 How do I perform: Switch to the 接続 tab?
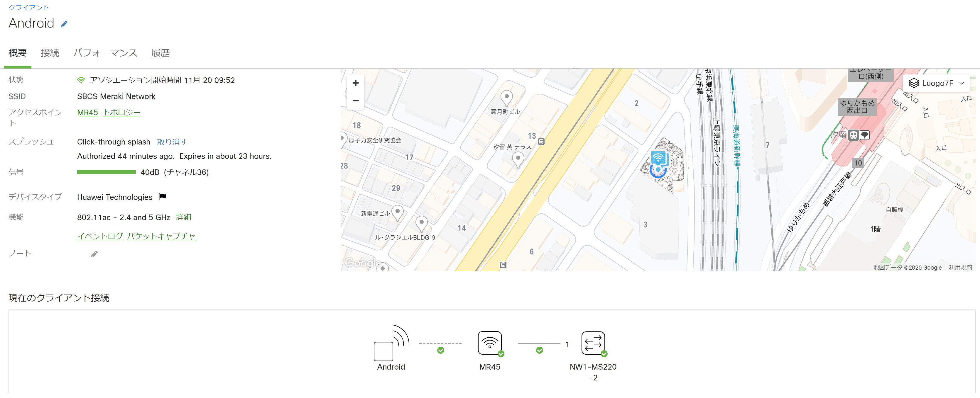tap(50, 53)
